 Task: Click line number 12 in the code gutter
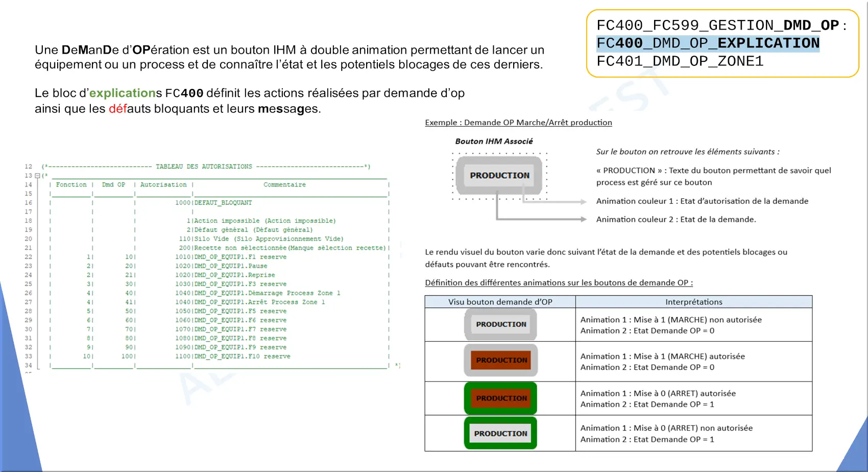pyautogui.click(x=28, y=167)
